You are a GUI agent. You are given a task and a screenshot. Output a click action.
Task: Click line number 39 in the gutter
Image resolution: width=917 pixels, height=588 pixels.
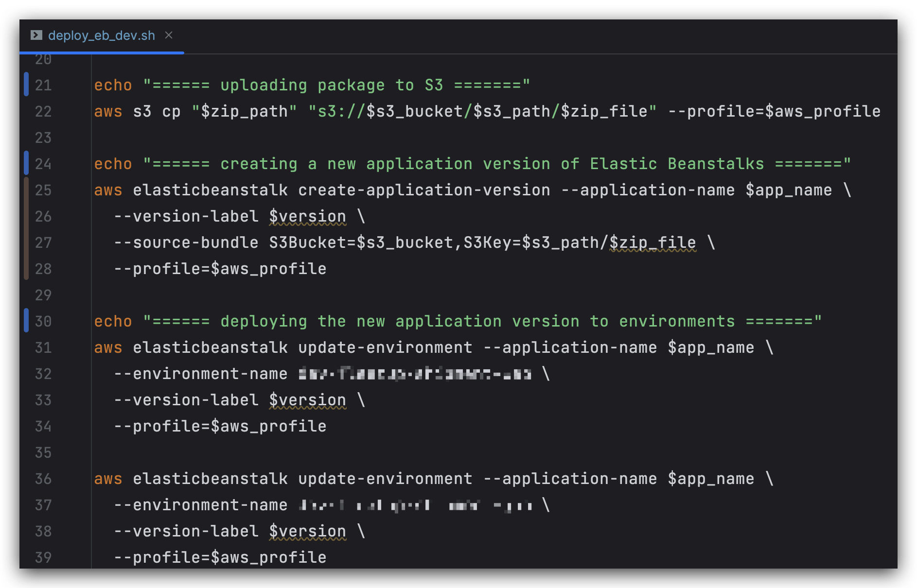(43, 557)
